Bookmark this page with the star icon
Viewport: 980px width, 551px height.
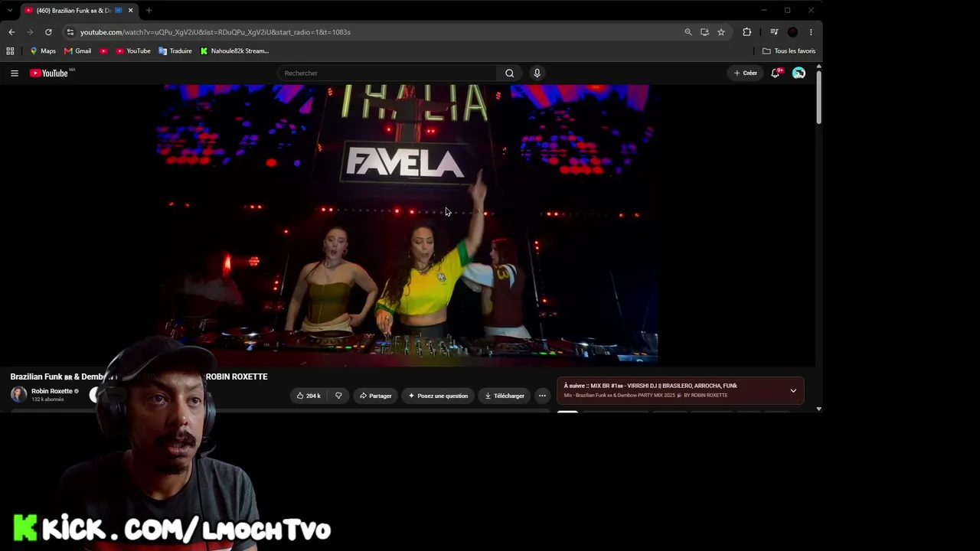point(721,32)
